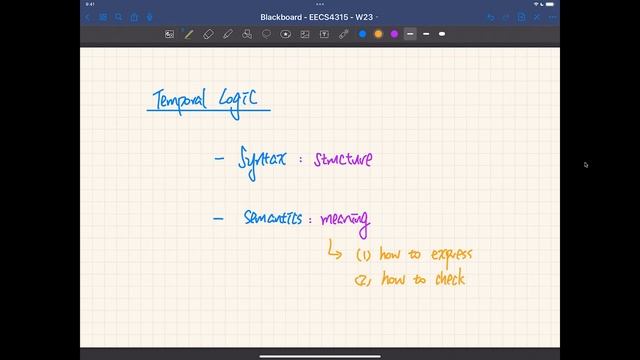This screenshot has width=640, height=360.
Task: Tap the battery indicator in status bar
Action: (550, 4)
